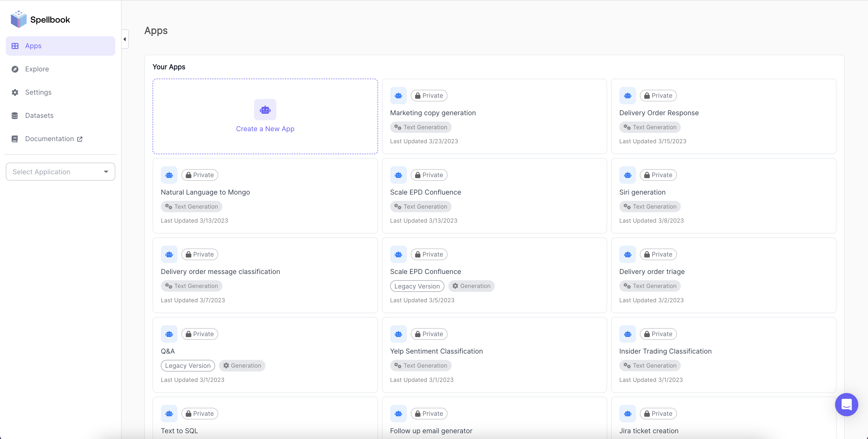Click the Settings gear icon in sidebar
Screen dimensions: 868x439
coord(15,92)
